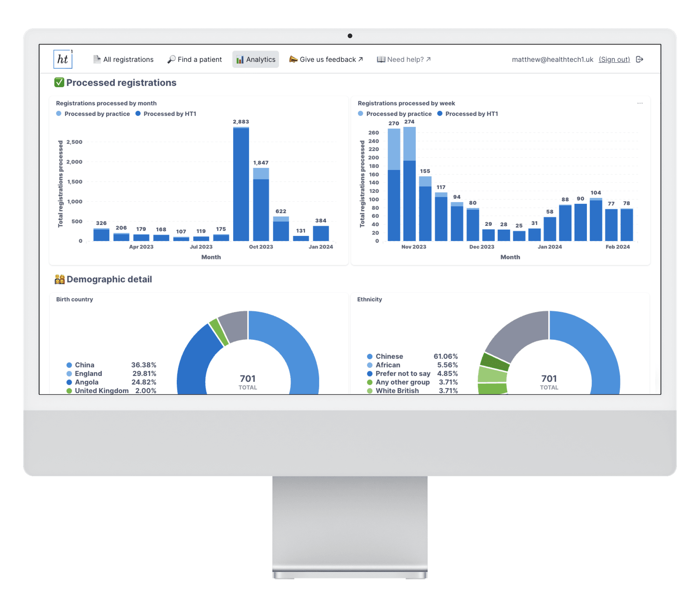This screenshot has height=605, width=700.
Task: Click the weekly bar labeled 104
Action: pyautogui.click(x=596, y=219)
